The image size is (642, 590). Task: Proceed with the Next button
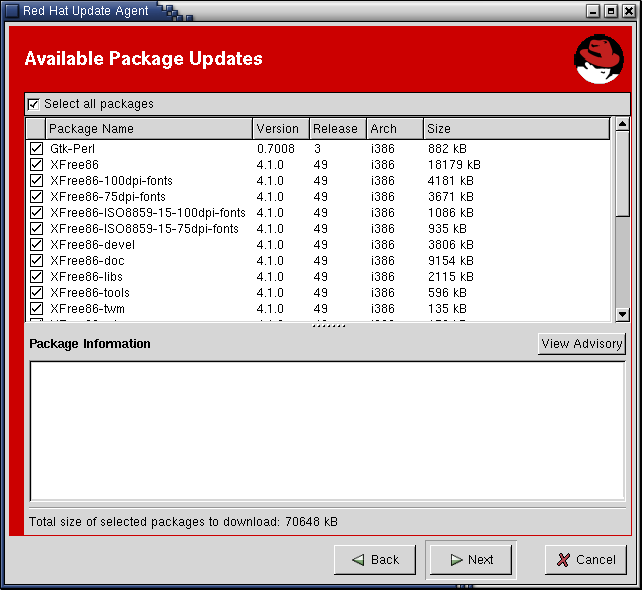(471, 560)
